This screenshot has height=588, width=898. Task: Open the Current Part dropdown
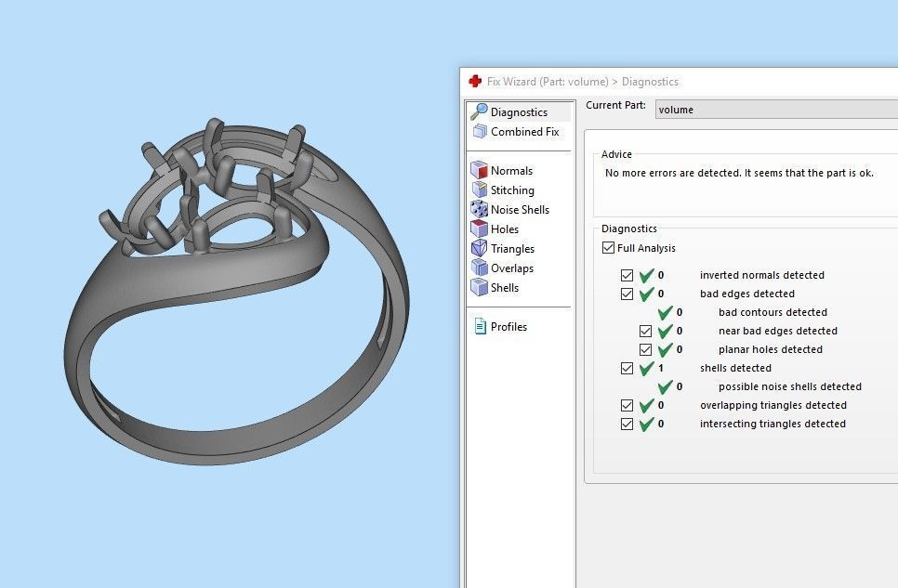pyautogui.click(x=776, y=110)
